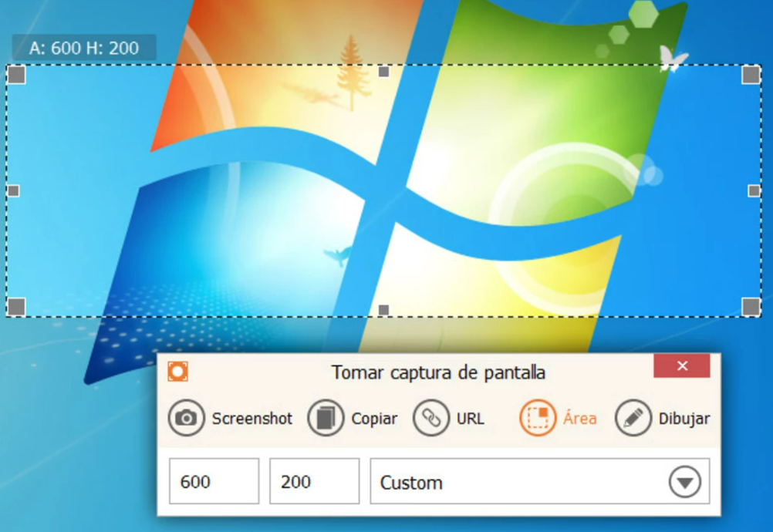Click the top-left selection corner handle
This screenshot has height=532, width=773.
(16, 75)
